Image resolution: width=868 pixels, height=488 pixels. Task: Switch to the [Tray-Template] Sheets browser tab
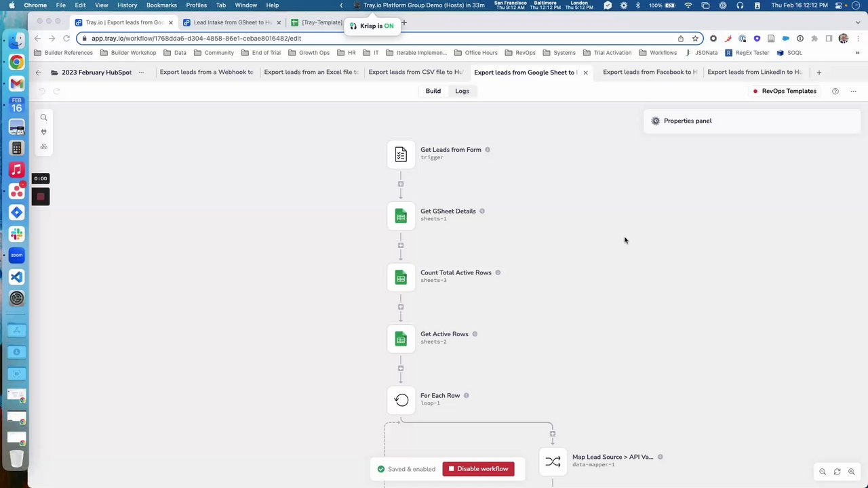[317, 22]
